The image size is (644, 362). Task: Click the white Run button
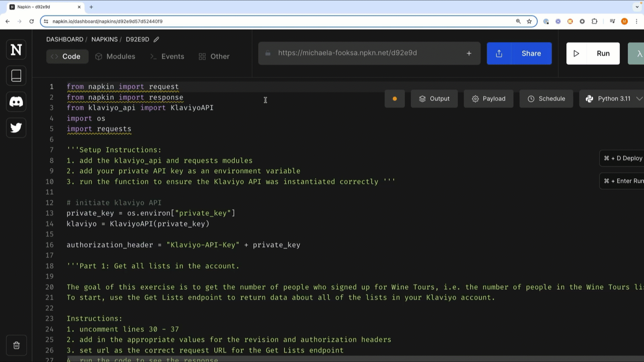pos(593,53)
